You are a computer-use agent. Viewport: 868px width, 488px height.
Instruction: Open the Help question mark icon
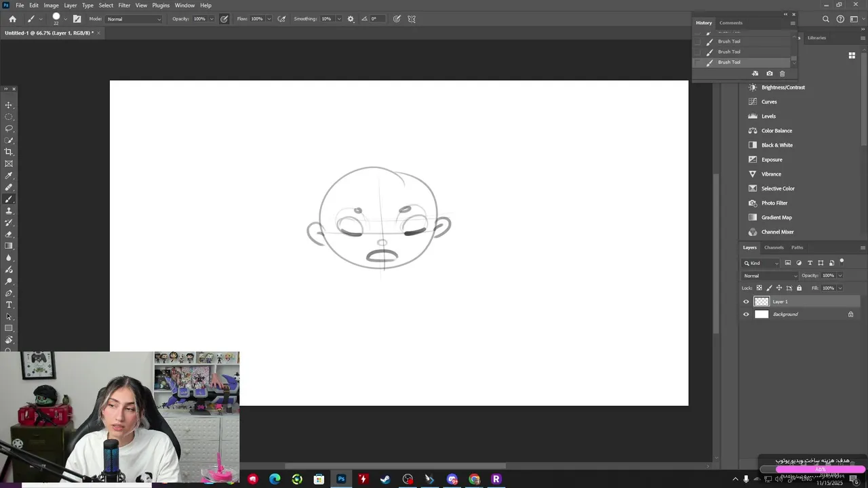[x=840, y=19]
